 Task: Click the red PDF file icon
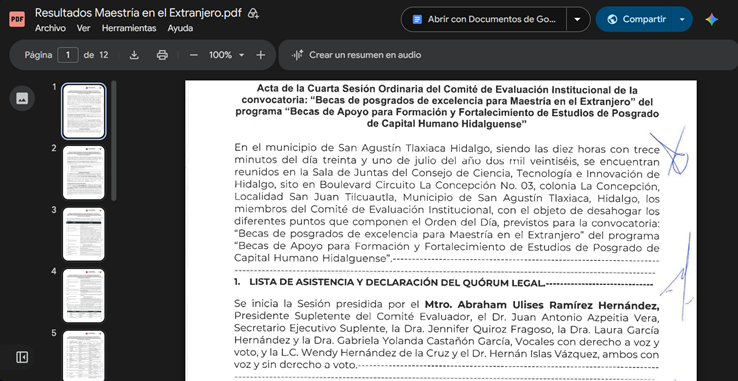pyautogui.click(x=17, y=19)
